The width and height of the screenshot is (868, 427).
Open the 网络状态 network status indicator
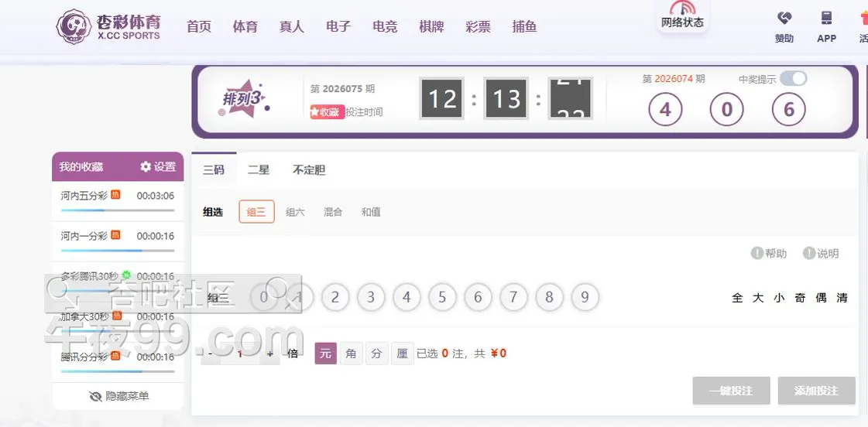pyautogui.click(x=682, y=15)
